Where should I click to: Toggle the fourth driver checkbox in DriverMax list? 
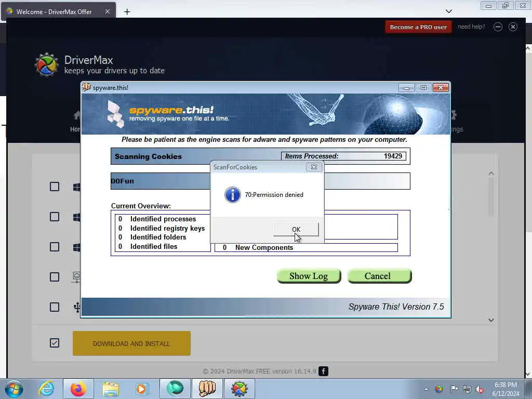coord(55,277)
